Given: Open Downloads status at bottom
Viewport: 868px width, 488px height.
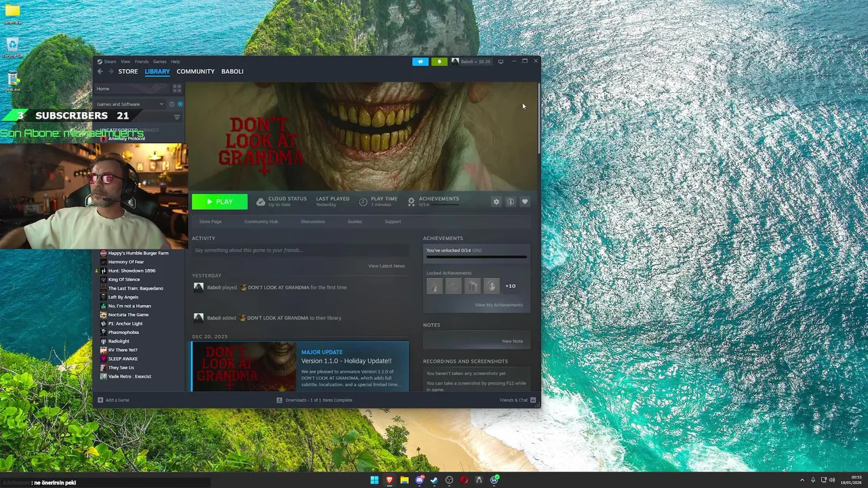Looking at the screenshot, I should click(x=314, y=400).
